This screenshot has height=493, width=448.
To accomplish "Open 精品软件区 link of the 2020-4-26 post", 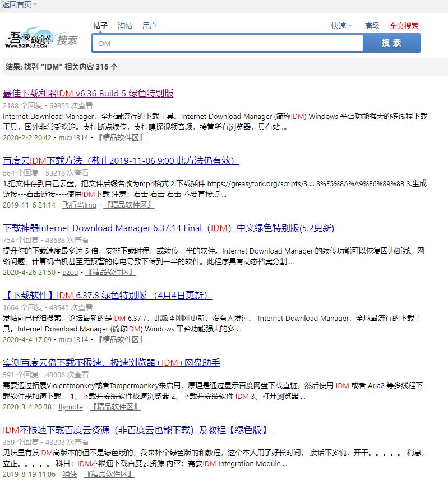I will click(110, 272).
